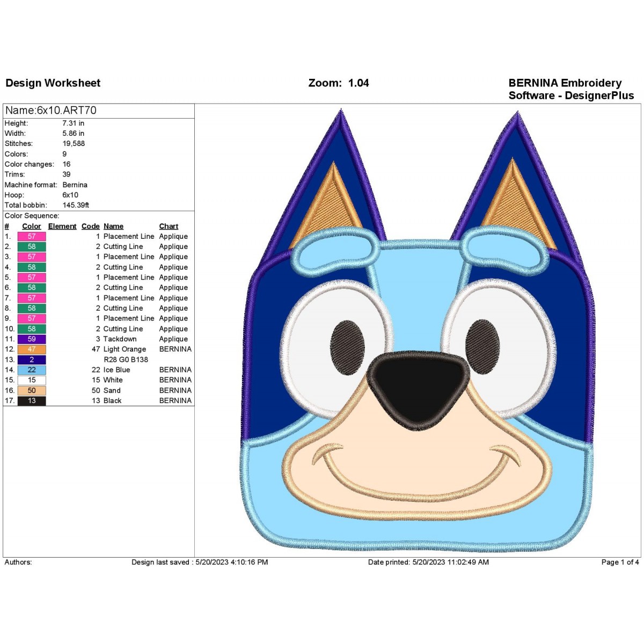Click the Date printed timestamp

click(428, 562)
